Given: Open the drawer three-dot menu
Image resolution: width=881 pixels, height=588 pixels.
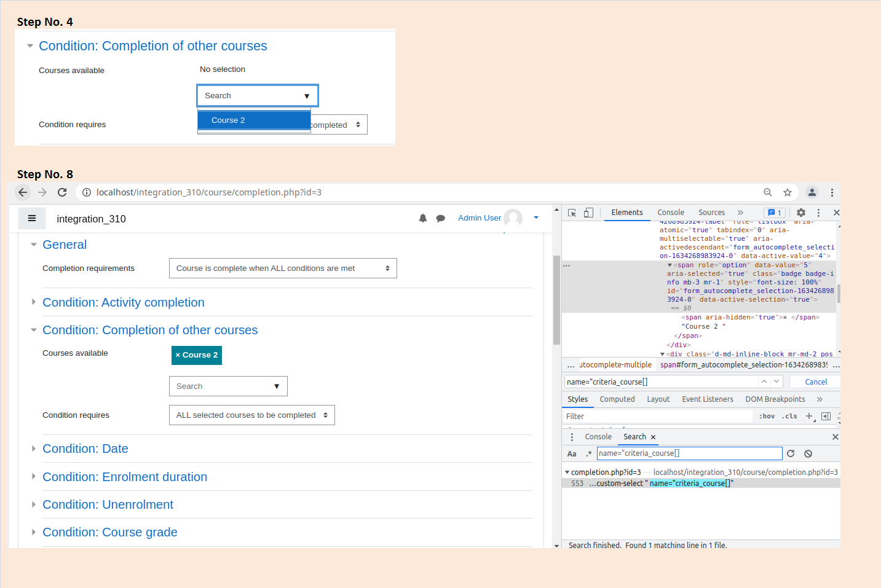Looking at the screenshot, I should (572, 437).
